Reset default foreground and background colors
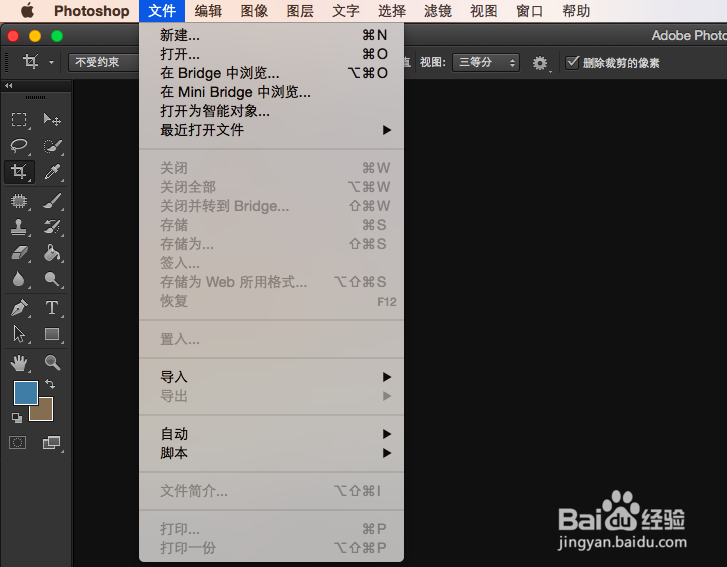The width and height of the screenshot is (727, 567). [x=17, y=418]
